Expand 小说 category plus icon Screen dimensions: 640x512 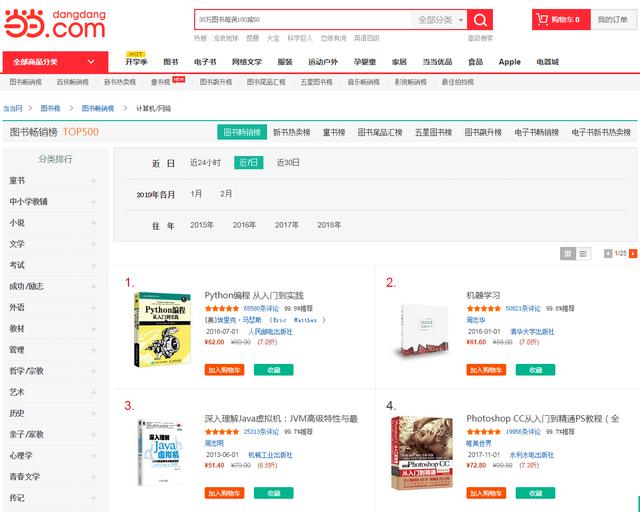(93, 223)
